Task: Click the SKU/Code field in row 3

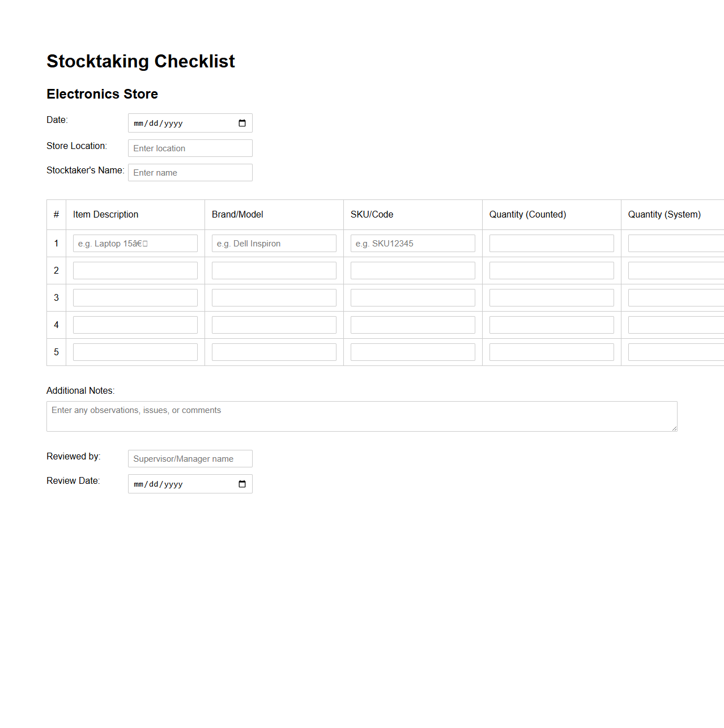Action: 412,297
